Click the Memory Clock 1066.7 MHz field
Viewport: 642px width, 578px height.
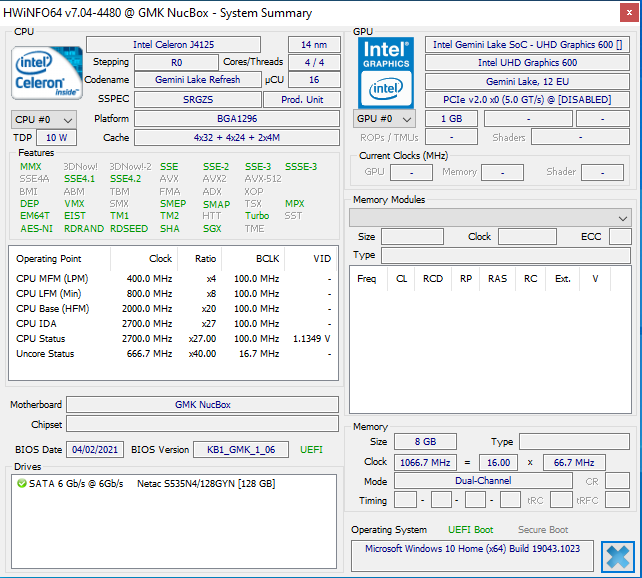[x=425, y=463]
